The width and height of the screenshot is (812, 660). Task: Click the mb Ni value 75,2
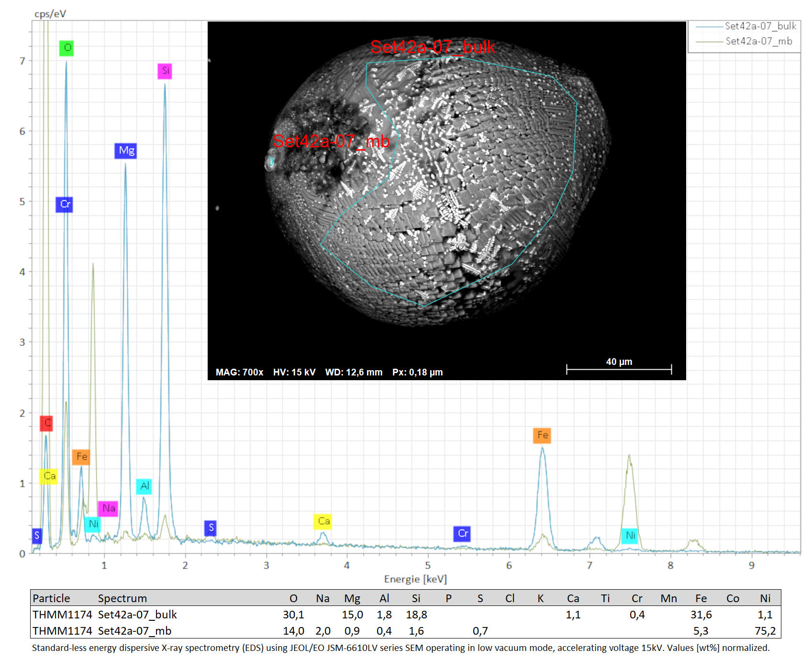click(765, 631)
